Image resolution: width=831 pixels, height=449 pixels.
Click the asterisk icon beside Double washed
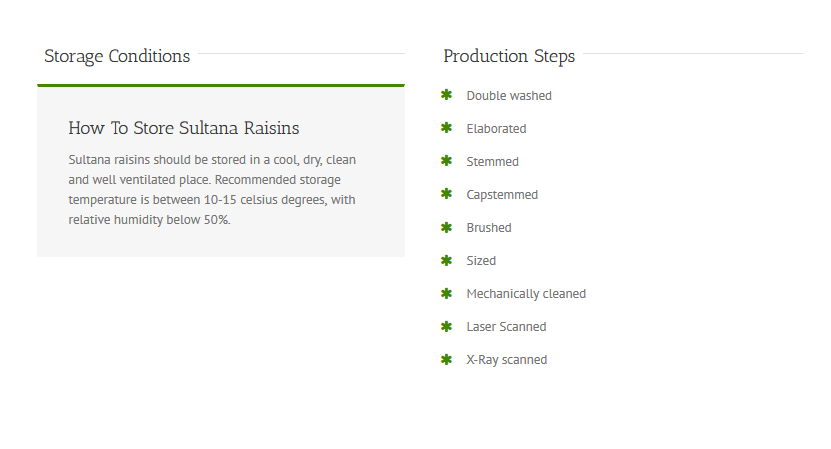pyautogui.click(x=446, y=95)
